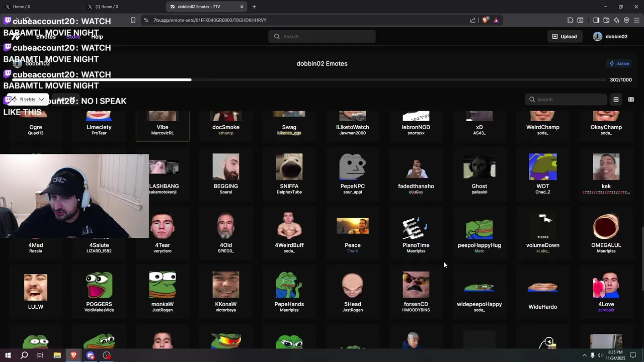Open the 4Old emote
This screenshot has height=362, width=644.
tap(226, 233)
